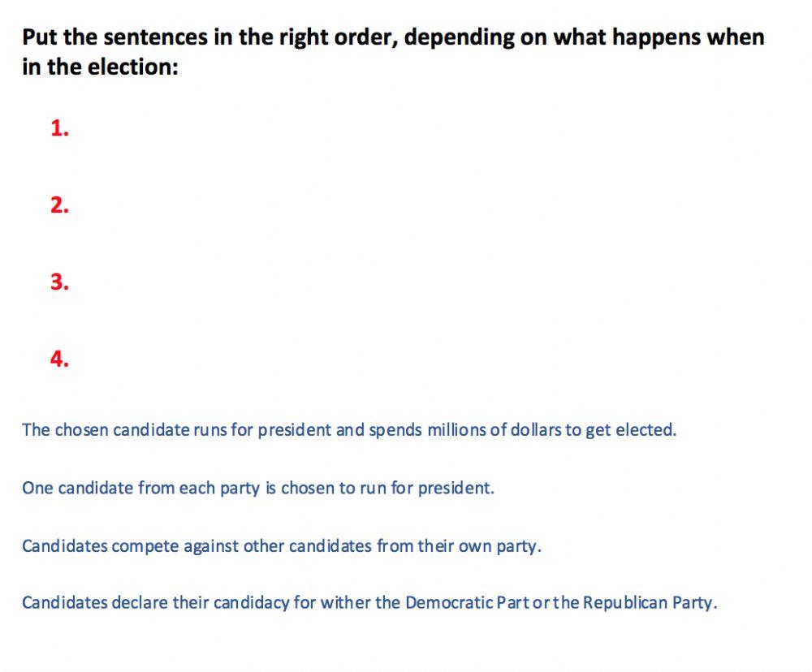The height and width of the screenshot is (672, 812).
Task: Click the word 'Democratic' in the last sentence
Action: point(448,603)
